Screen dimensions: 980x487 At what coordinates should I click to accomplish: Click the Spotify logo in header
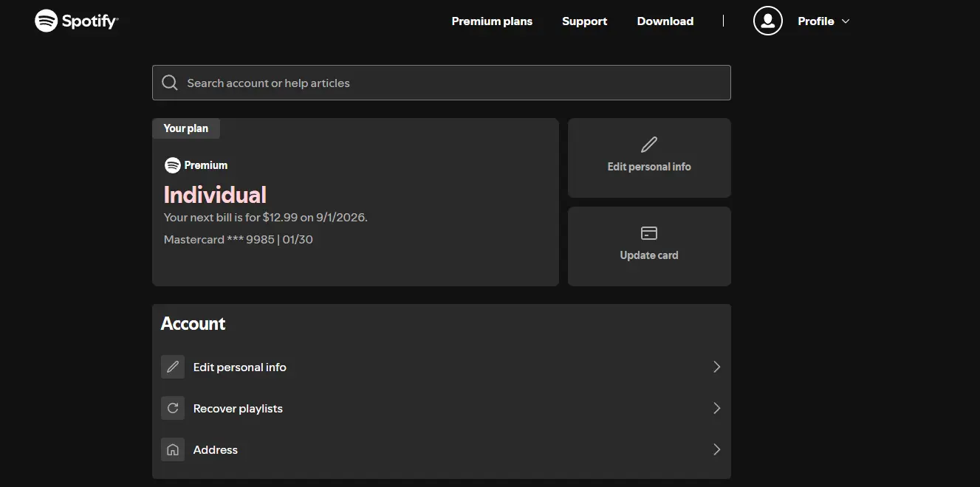[76, 21]
